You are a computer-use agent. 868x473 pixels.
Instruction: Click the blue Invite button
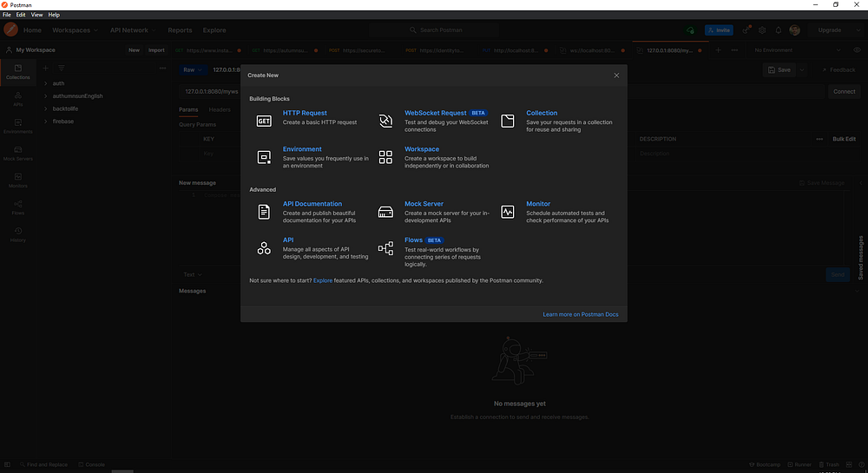click(719, 30)
